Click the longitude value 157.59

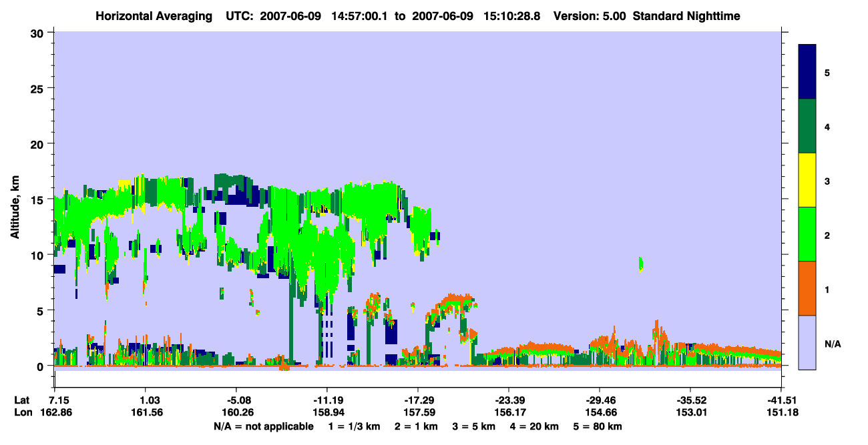point(419,412)
